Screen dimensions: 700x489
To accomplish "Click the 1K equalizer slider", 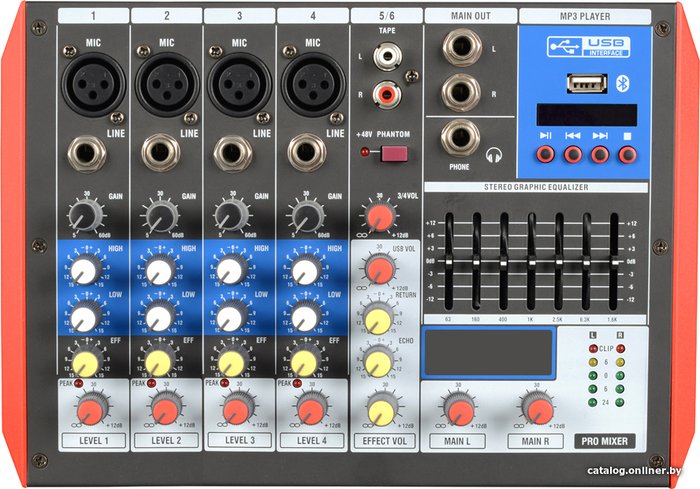I will pyautogui.click(x=531, y=262).
